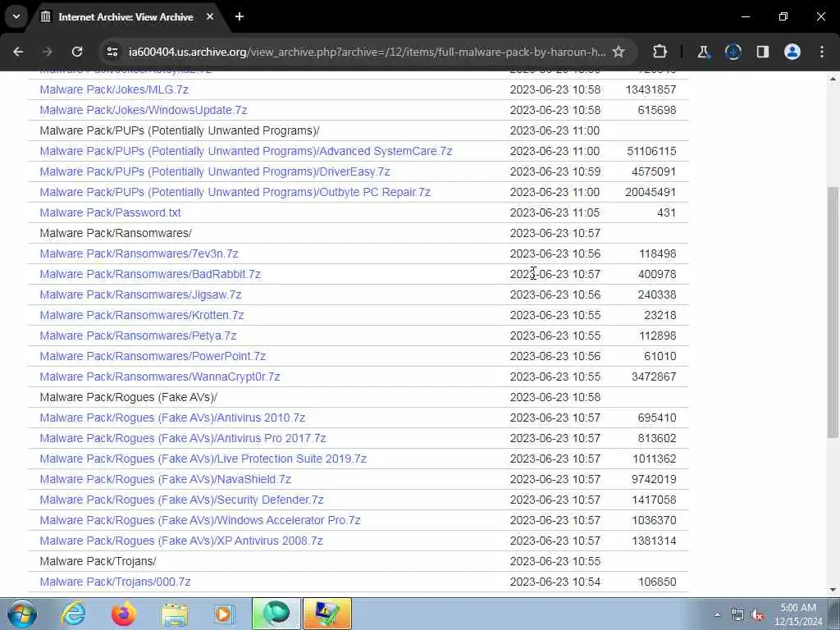Open the Jigsaw.7z link
Image resolution: width=840 pixels, height=630 pixels.
click(x=141, y=294)
